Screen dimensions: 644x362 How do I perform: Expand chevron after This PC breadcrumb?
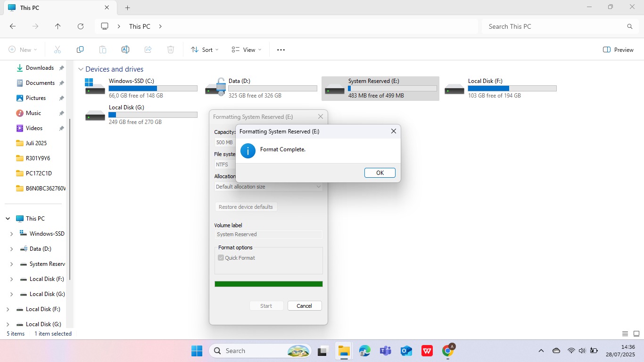160,26
